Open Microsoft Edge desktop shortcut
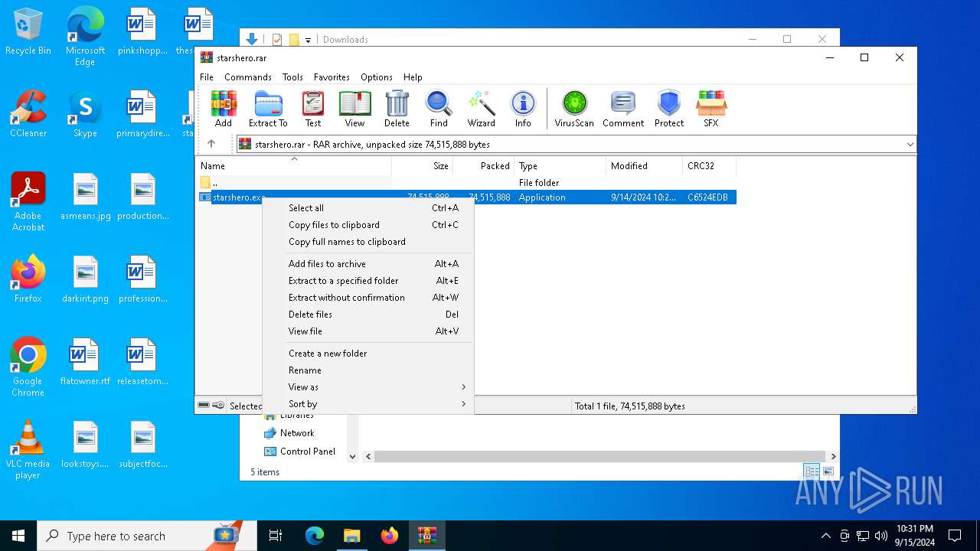Image resolution: width=980 pixels, height=551 pixels. coord(85,37)
